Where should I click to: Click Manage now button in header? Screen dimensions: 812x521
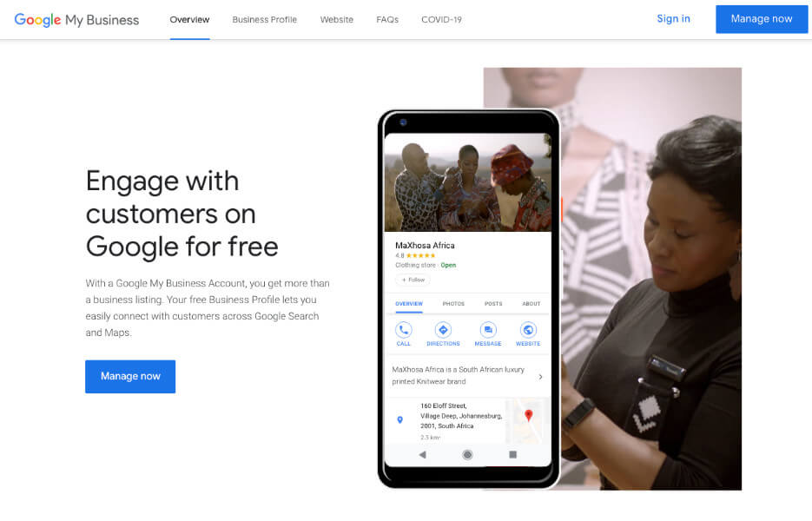[762, 19]
